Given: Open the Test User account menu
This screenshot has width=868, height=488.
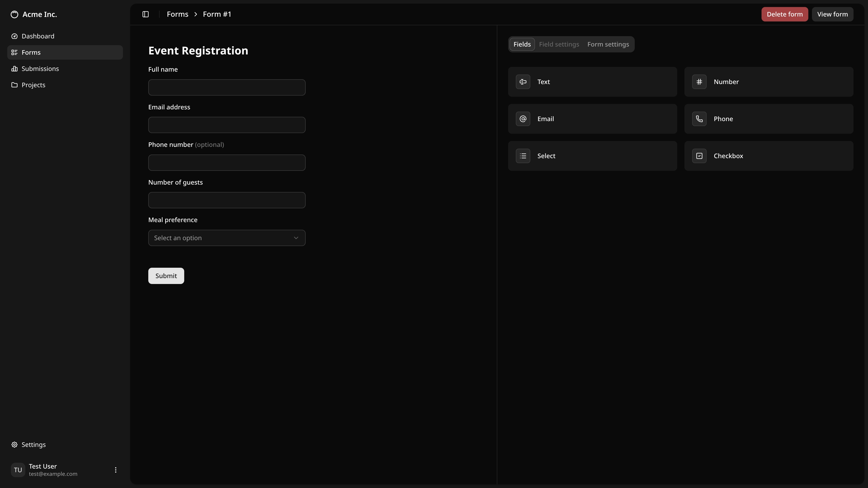Looking at the screenshot, I should (116, 469).
